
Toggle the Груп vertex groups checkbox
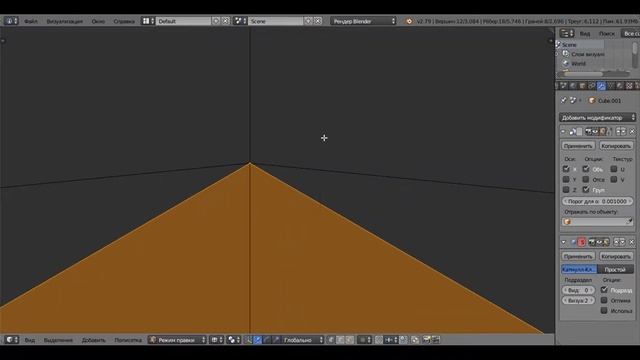pyautogui.click(x=586, y=190)
